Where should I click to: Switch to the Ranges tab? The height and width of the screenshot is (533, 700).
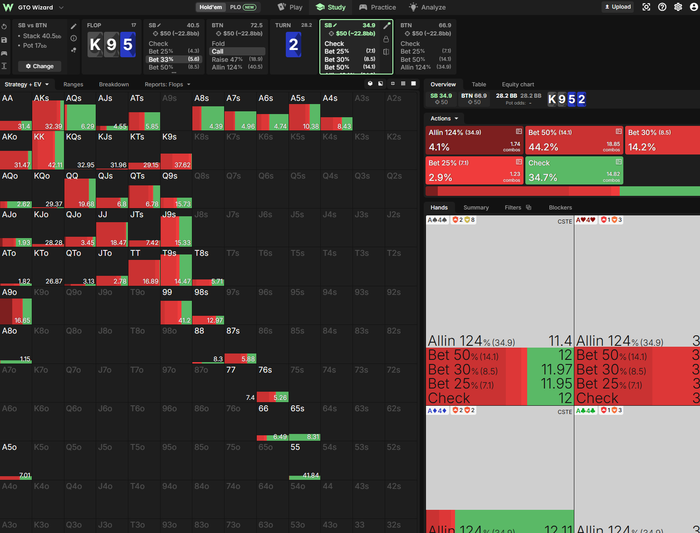tap(73, 84)
